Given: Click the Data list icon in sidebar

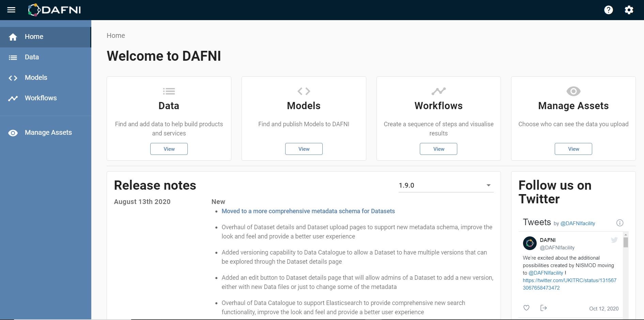Looking at the screenshot, I should (13, 57).
